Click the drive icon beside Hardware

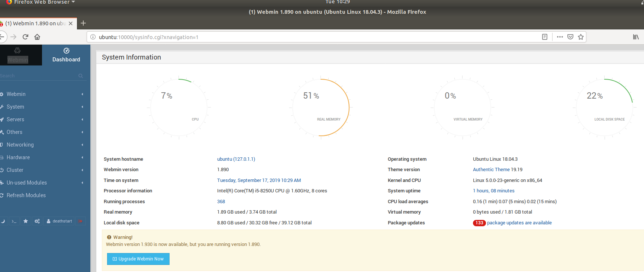point(1,157)
